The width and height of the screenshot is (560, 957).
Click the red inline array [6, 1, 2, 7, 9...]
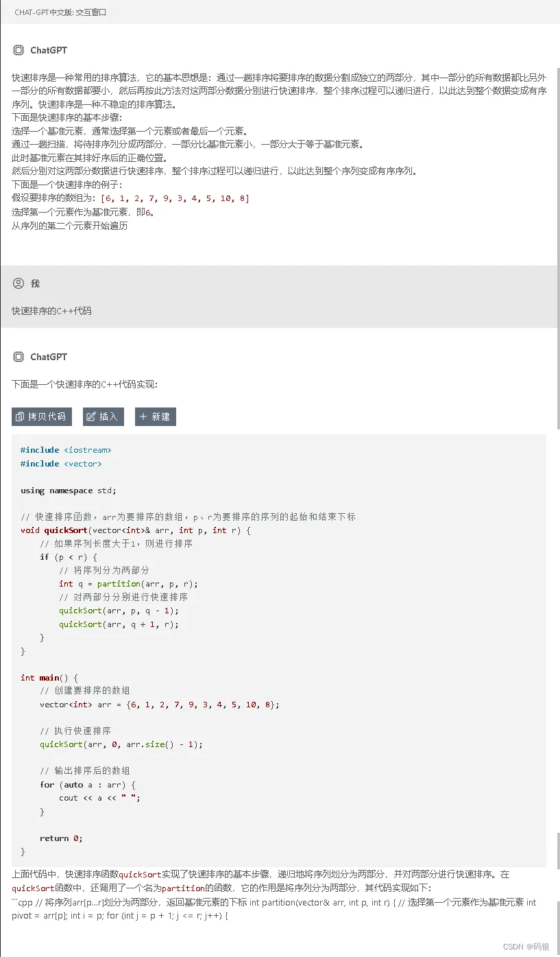175,198
